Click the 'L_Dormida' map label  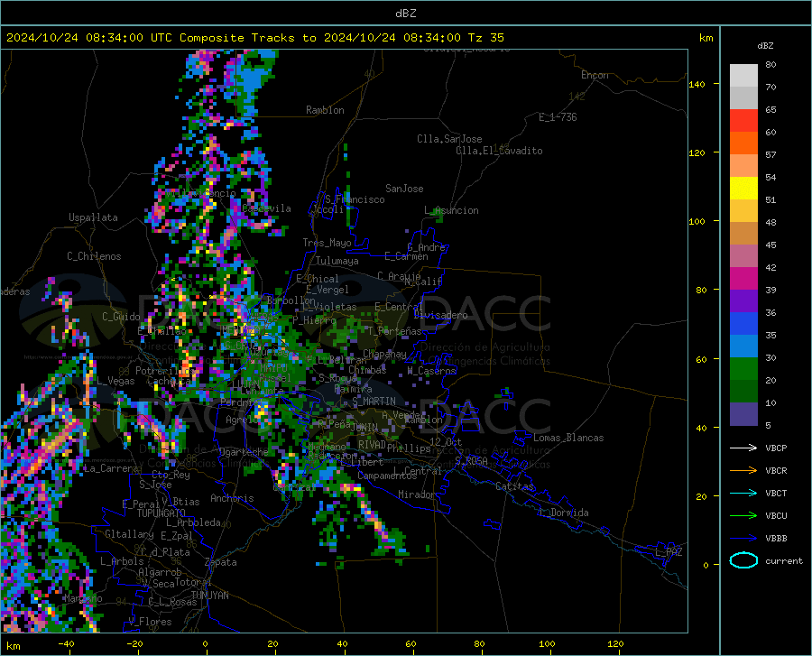[563, 513]
